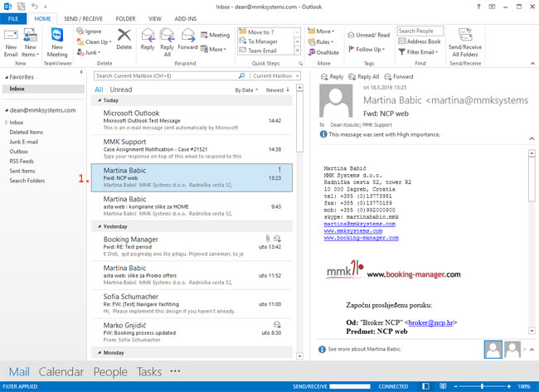Click Forward in reading pane
Screen dimensions: 539x392
pos(399,77)
